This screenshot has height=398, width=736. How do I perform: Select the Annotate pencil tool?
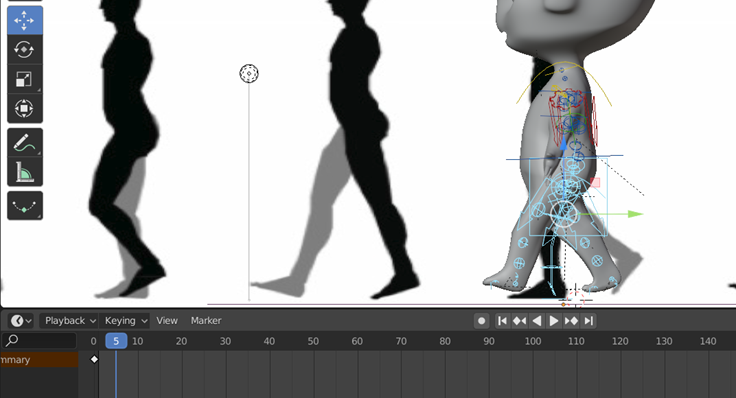24,142
